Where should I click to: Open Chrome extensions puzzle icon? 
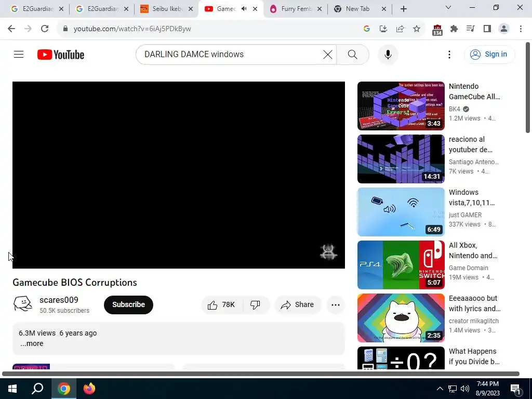454,29
